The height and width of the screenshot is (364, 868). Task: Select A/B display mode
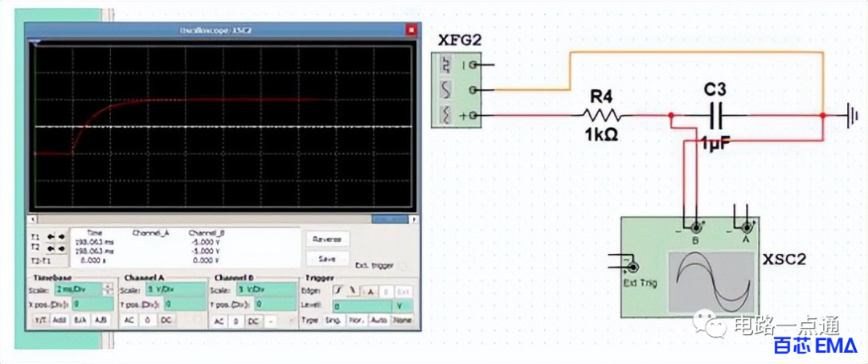click(100, 320)
